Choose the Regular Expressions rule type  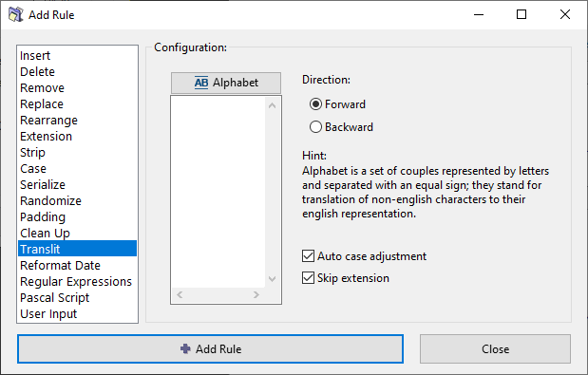pyautogui.click(x=77, y=281)
